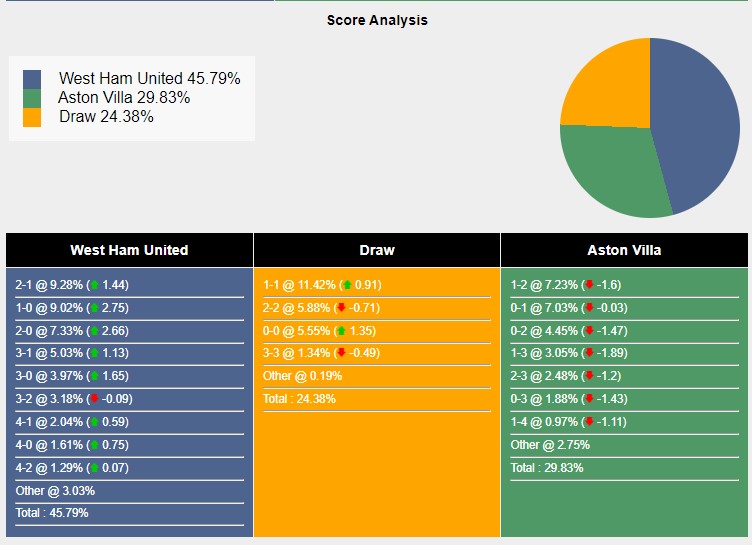The width and height of the screenshot is (752, 545).
Task: Click the red down arrow beside 3-2 score
Action: click(94, 399)
